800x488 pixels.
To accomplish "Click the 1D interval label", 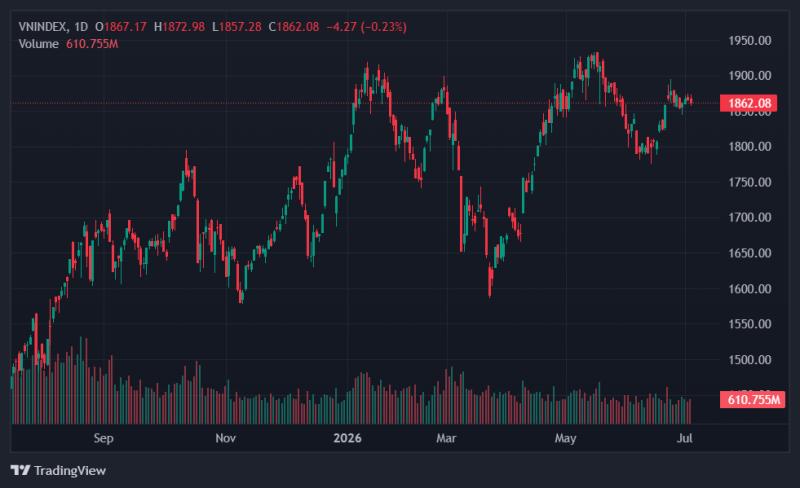I will pos(81,27).
